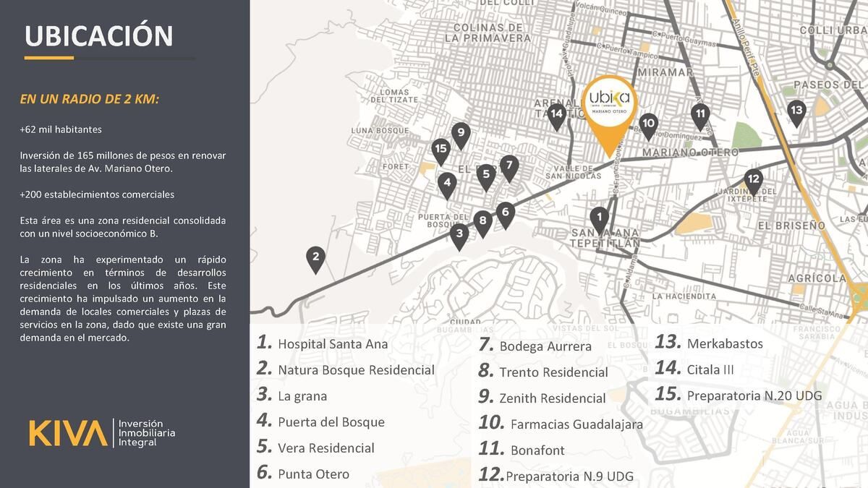Click "JARDINES DEL IXTEPETE" map label

[x=747, y=194]
